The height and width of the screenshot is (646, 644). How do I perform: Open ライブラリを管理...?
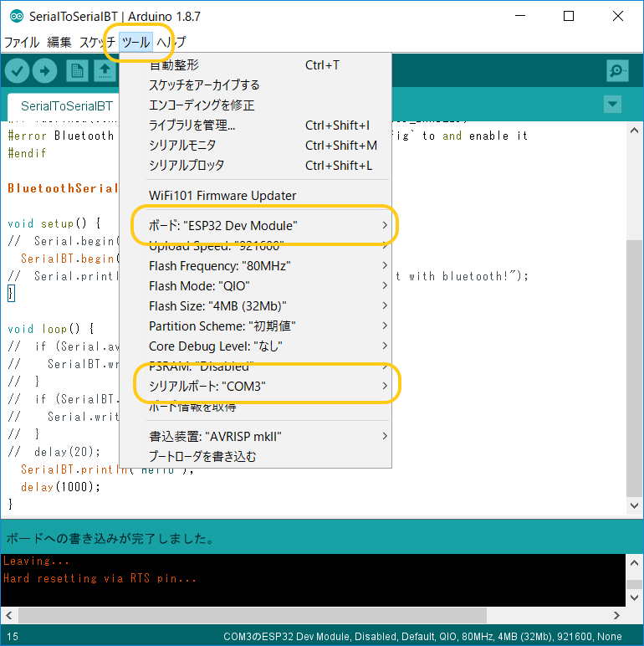point(255,126)
